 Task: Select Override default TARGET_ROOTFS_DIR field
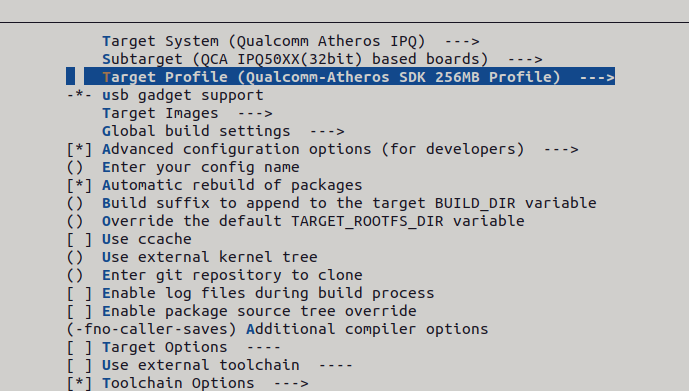pyautogui.click(x=295, y=221)
